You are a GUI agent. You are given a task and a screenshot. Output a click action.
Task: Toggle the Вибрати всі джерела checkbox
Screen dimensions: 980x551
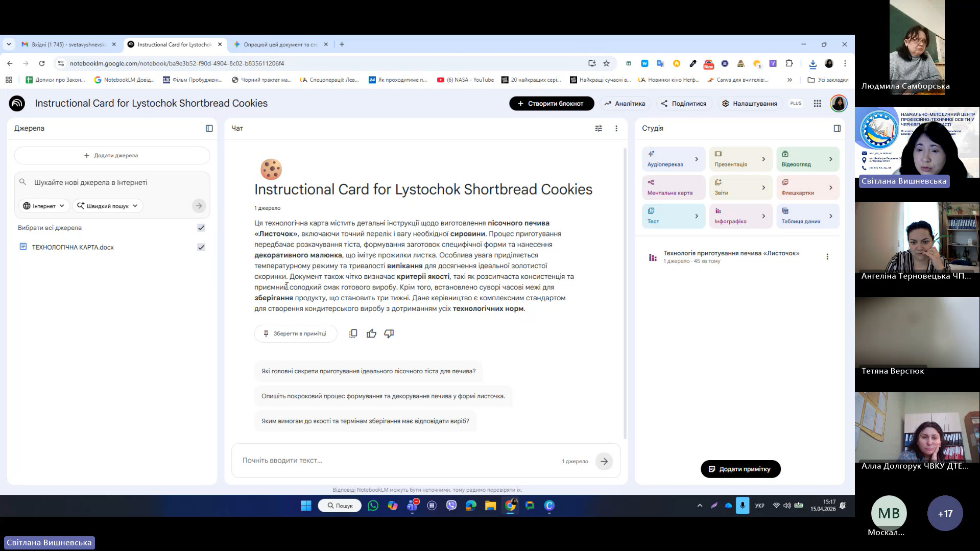(201, 228)
